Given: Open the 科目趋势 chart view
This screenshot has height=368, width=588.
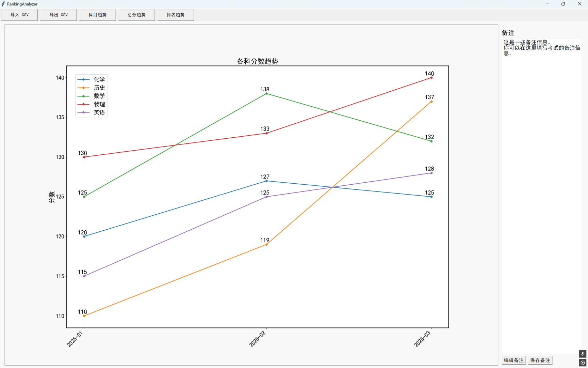Looking at the screenshot, I should pyautogui.click(x=98, y=15).
